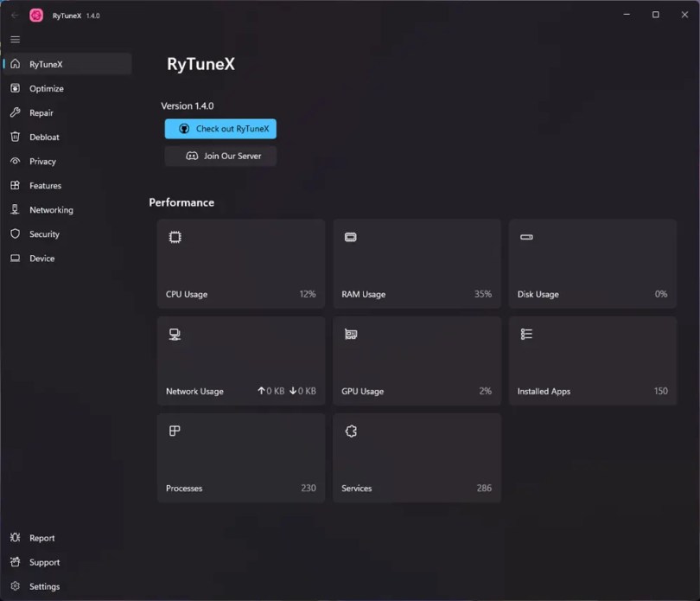Open the Installed Apps card
Image resolution: width=700 pixels, height=601 pixels.
593,361
